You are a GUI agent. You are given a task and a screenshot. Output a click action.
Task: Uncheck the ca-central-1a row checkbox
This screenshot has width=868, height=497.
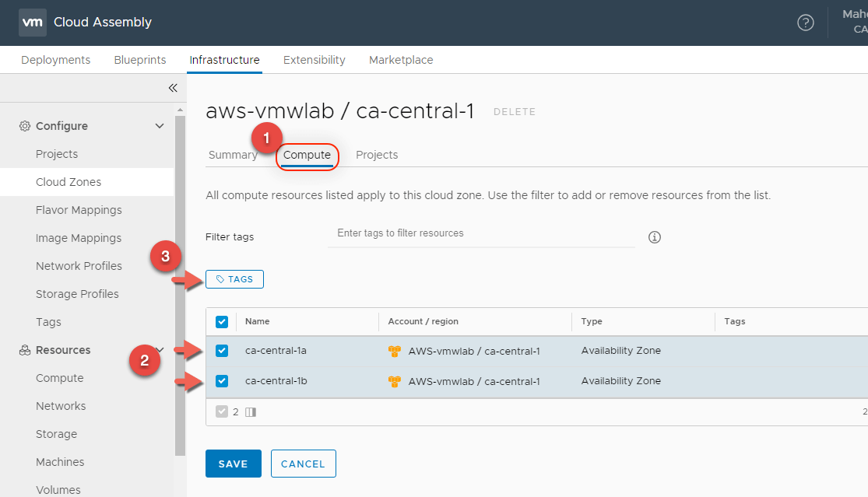point(222,351)
